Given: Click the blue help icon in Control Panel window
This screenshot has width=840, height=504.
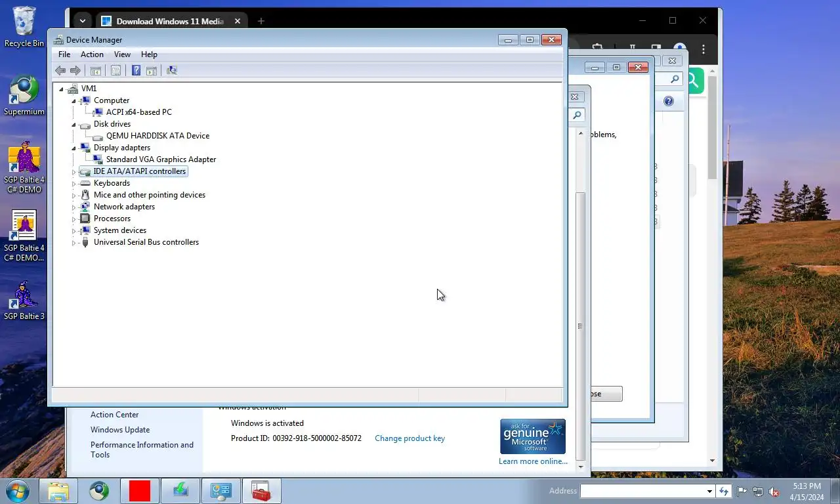Looking at the screenshot, I should click(x=668, y=101).
